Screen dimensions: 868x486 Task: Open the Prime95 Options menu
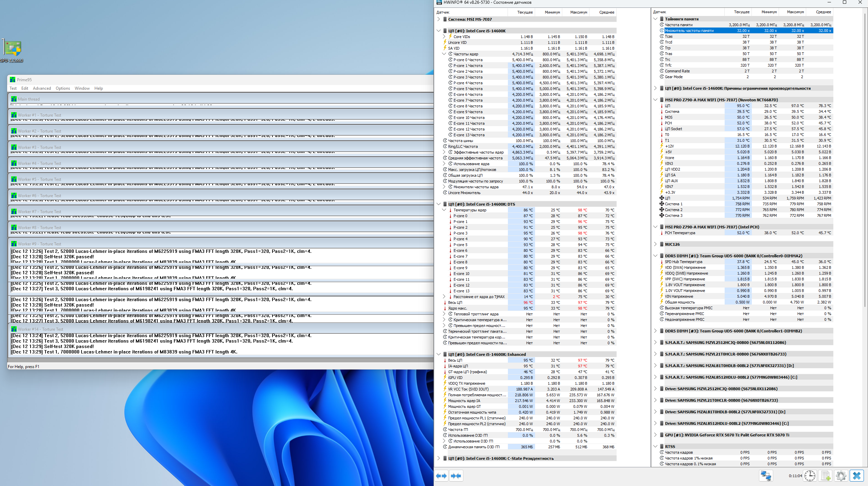tap(63, 88)
